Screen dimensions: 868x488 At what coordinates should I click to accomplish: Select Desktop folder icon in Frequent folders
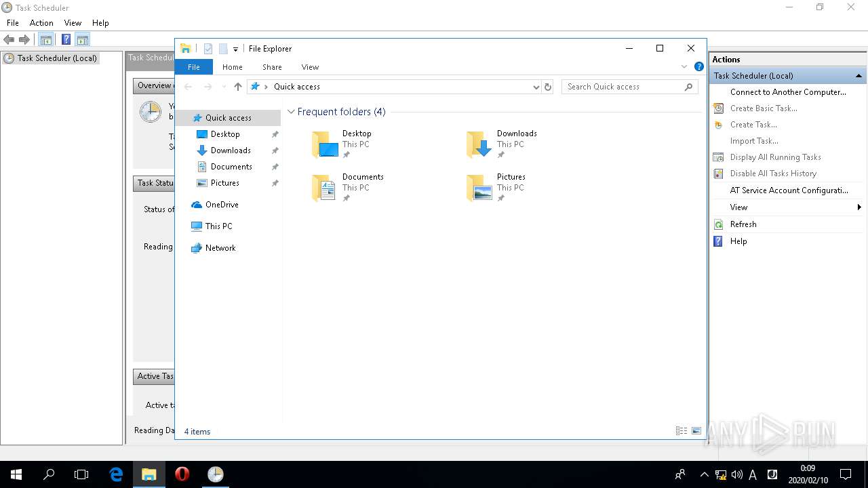click(325, 144)
